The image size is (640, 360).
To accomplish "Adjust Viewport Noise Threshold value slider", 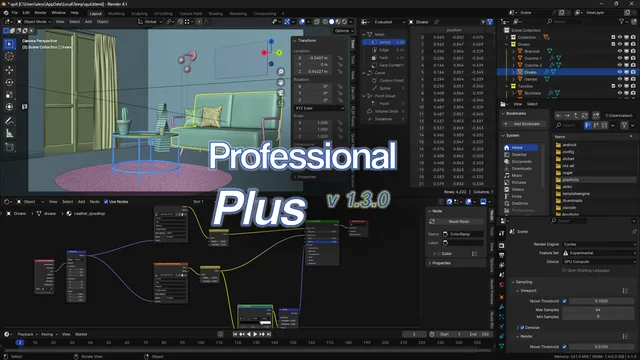I will 601,301.
